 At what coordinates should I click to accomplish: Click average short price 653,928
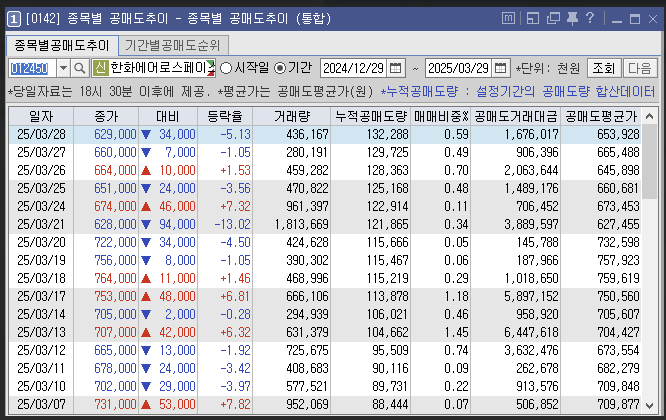coord(618,135)
